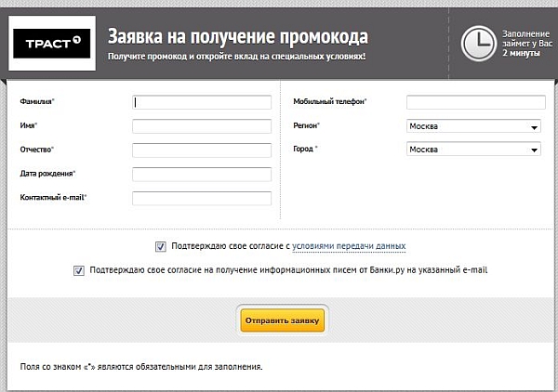
Task: Open the Регион dropdown
Action: pos(473,126)
